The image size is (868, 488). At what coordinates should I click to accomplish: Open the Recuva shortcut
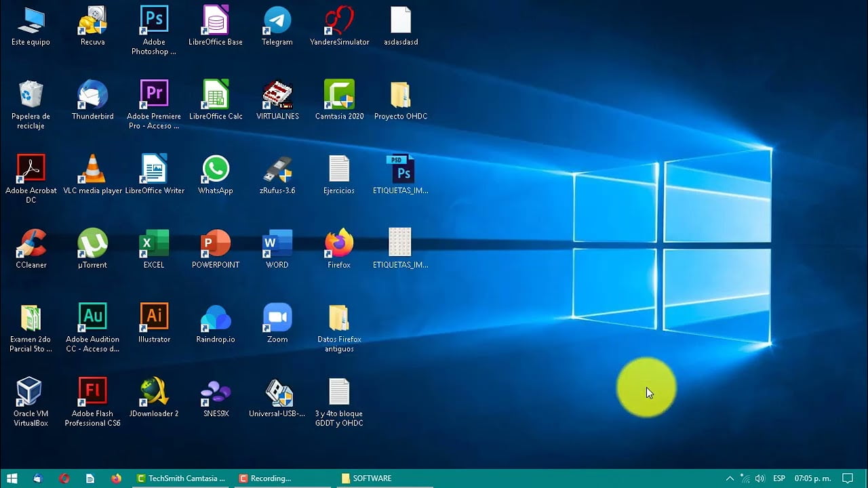click(92, 26)
